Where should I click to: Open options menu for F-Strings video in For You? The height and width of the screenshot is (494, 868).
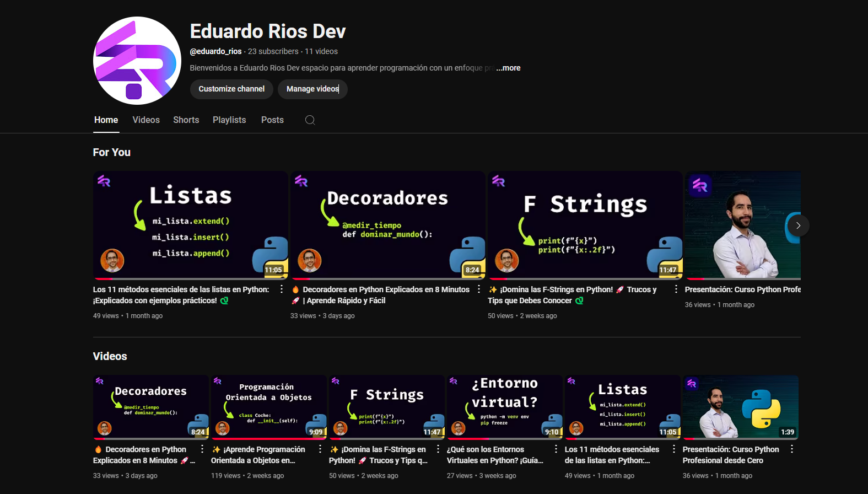pos(676,289)
